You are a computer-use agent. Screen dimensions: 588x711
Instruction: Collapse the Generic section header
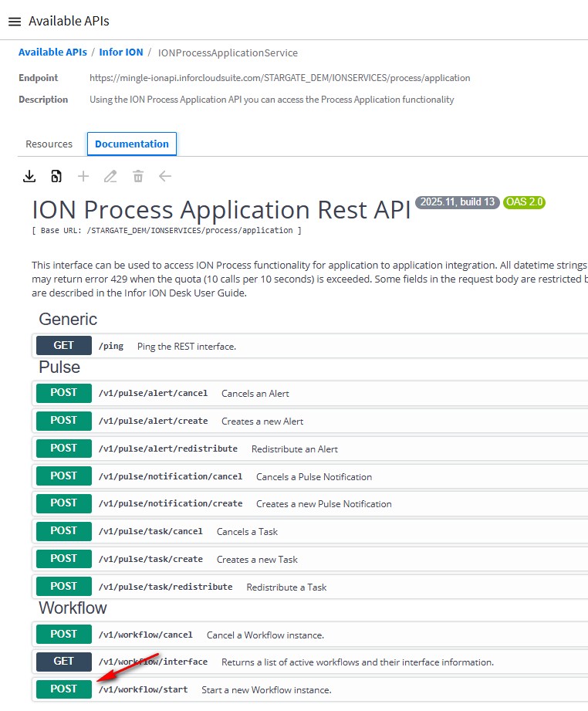click(68, 319)
